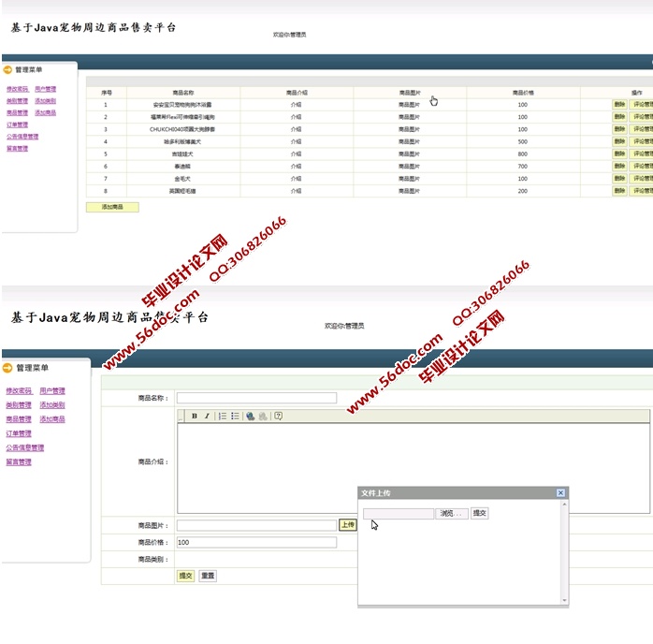Image resolution: width=653 pixels, height=644 pixels.
Task: Open 订单管理 link on the add-product form page
Action: pos(19,433)
